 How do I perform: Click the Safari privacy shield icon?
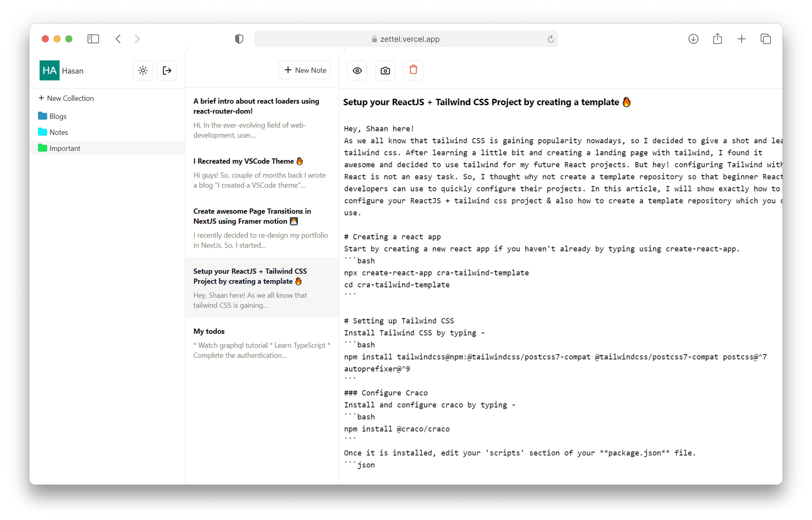239,39
